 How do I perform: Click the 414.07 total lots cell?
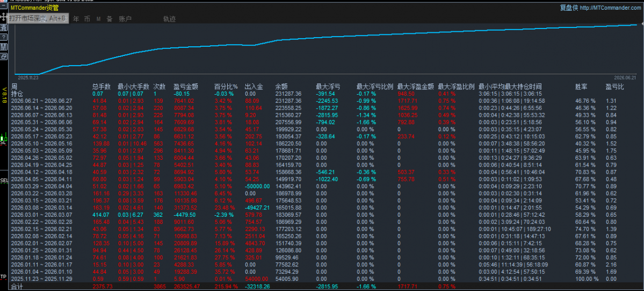pyautogui.click(x=101, y=215)
